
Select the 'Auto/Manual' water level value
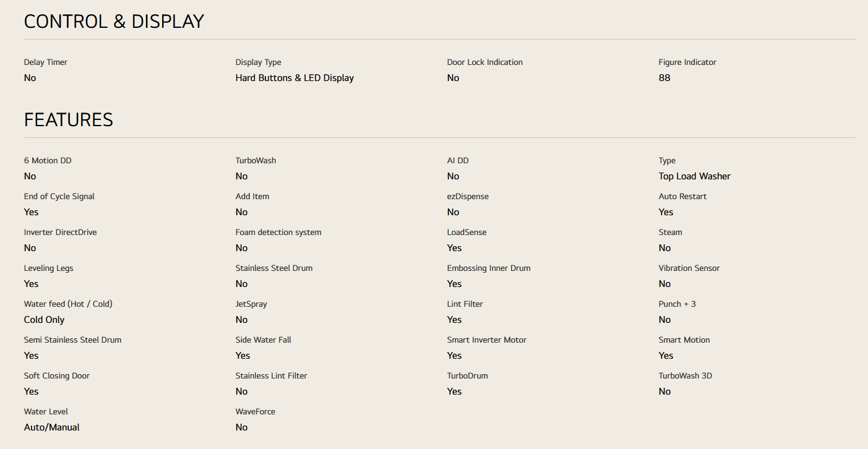[x=52, y=427]
